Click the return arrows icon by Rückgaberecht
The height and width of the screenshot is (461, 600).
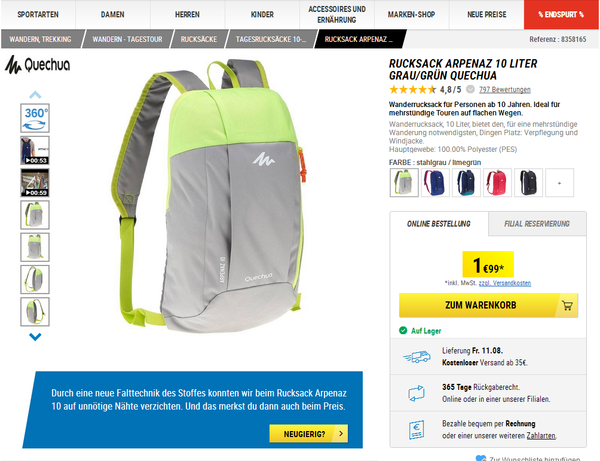[x=416, y=393]
